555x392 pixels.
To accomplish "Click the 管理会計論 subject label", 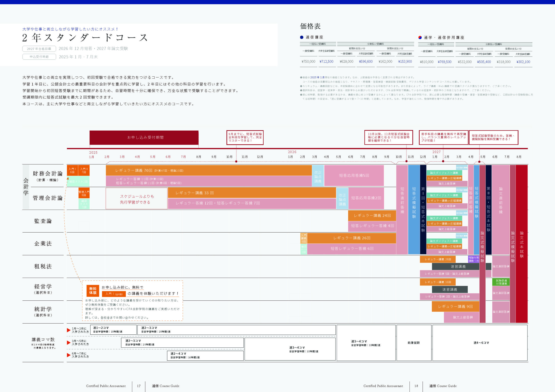I will coord(48,198).
